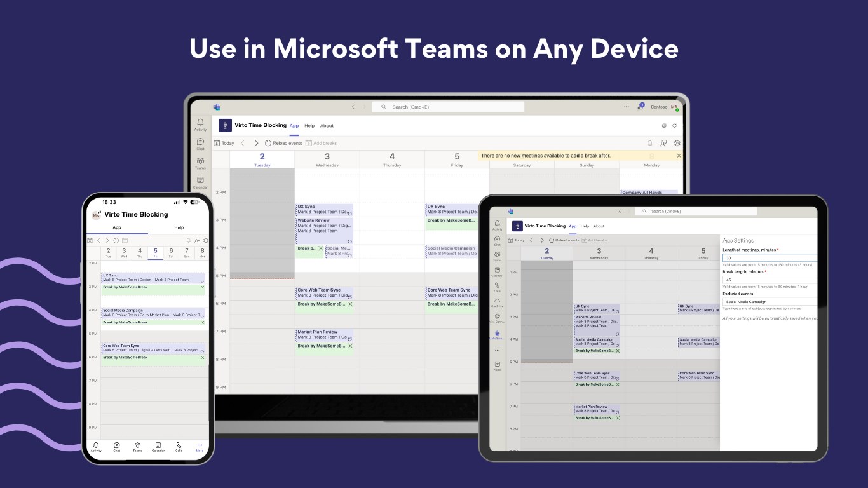The width and height of the screenshot is (868, 488).
Task: Open MakeSomeBreak app in tablet sidebar
Action: pyautogui.click(x=497, y=334)
